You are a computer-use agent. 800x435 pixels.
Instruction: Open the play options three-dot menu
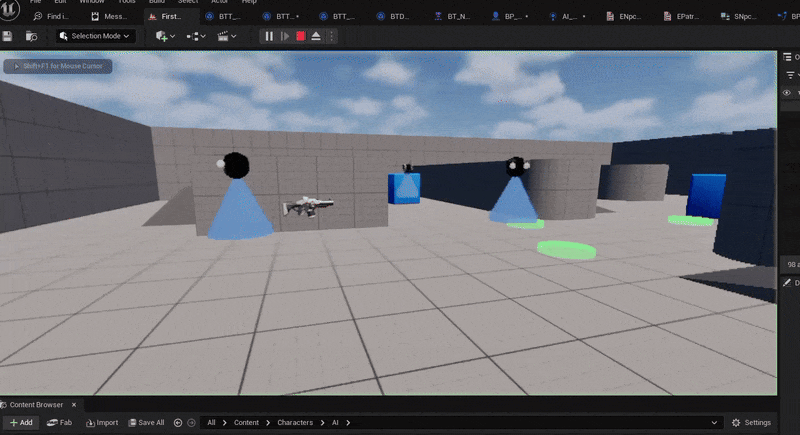point(331,36)
